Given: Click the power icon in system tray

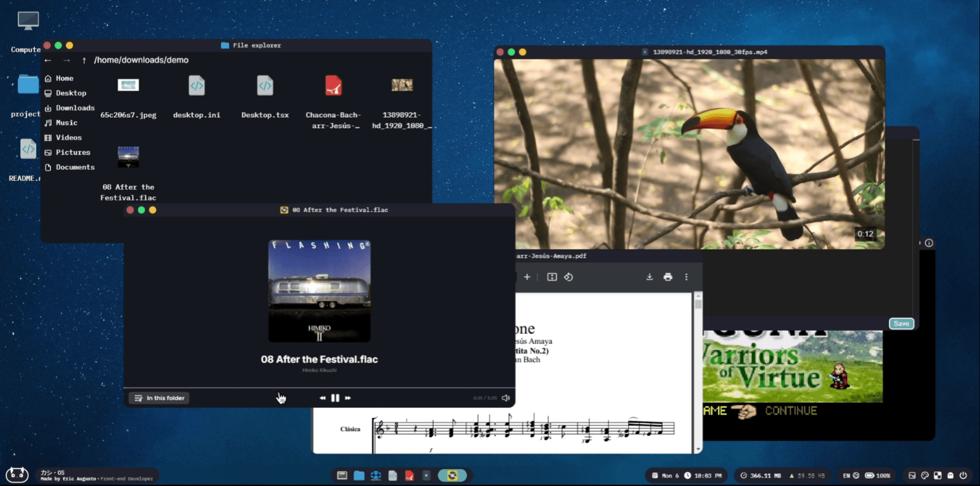Looking at the screenshot, I should click(x=963, y=475).
